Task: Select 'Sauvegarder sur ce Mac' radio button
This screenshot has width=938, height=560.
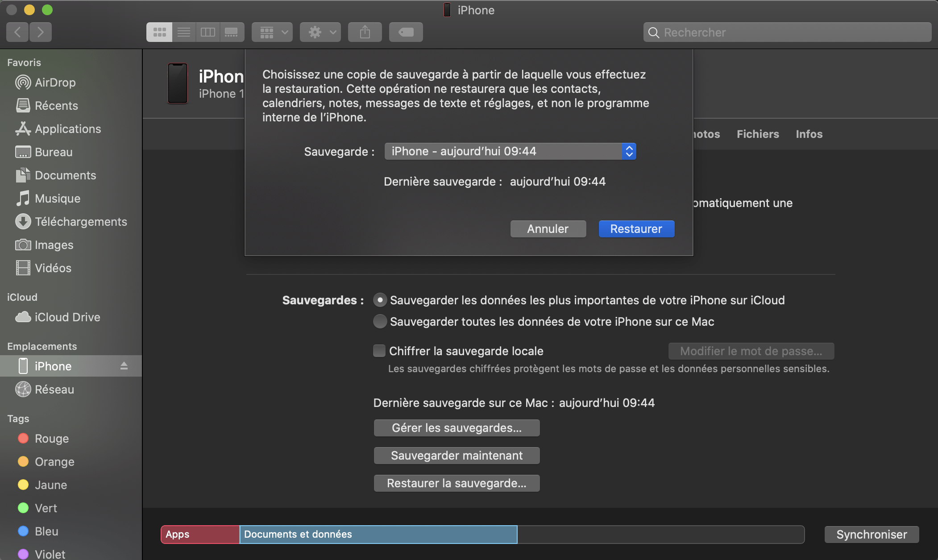Action: click(379, 322)
